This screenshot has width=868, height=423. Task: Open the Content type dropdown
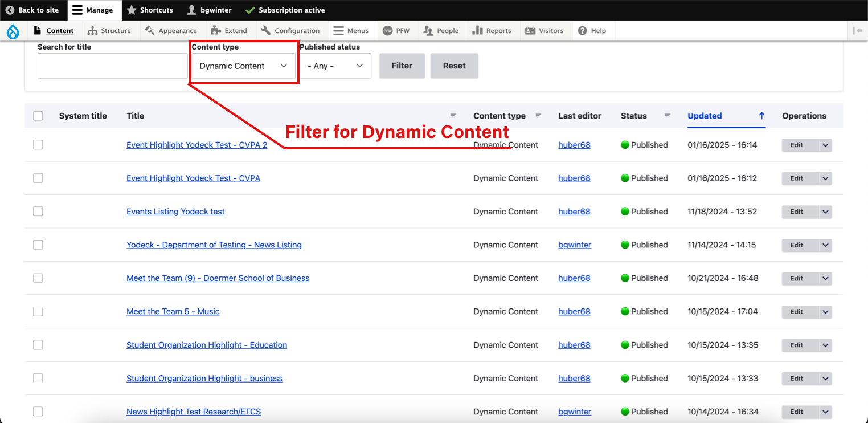[243, 66]
